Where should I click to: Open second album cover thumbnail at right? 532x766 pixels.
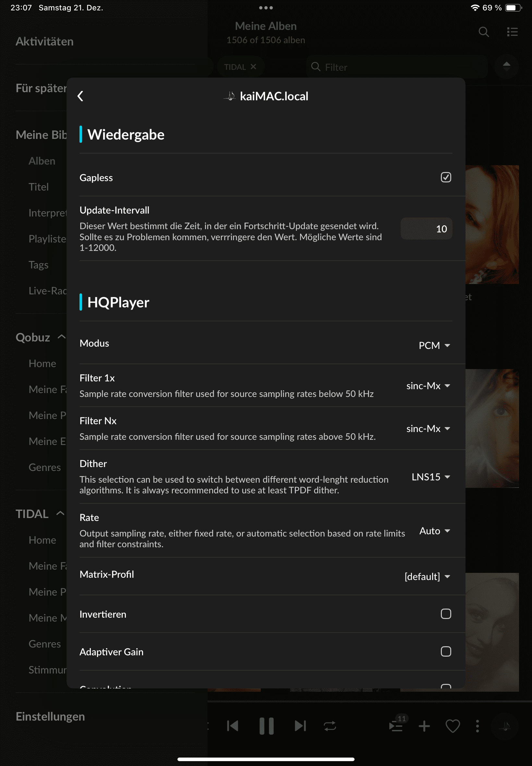(492, 428)
